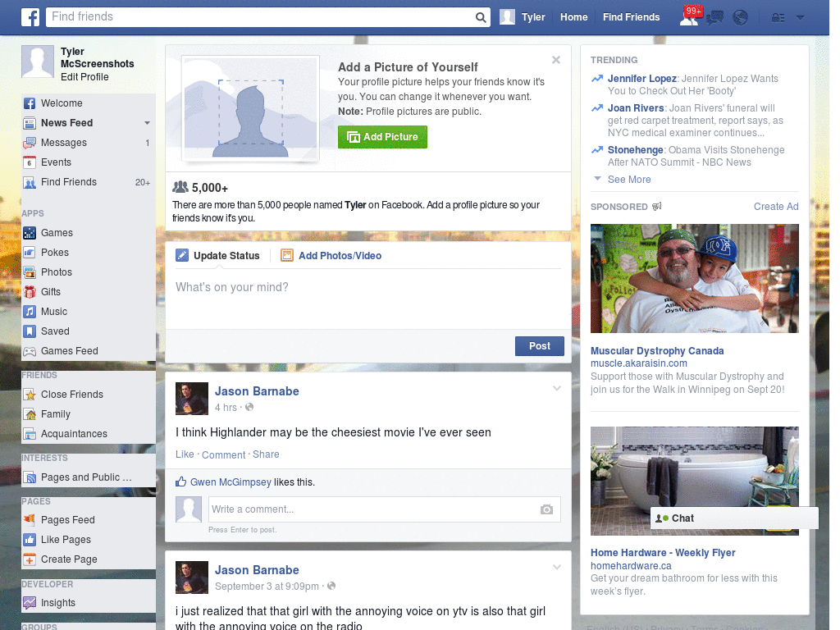Like the Highlander post
The image size is (840, 630).
tap(185, 454)
